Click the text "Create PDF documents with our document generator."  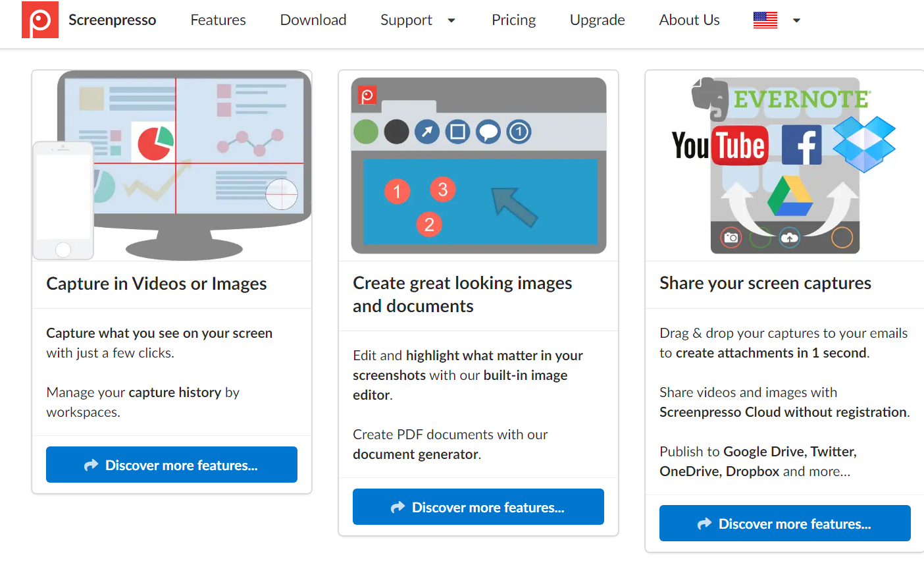coord(450,444)
